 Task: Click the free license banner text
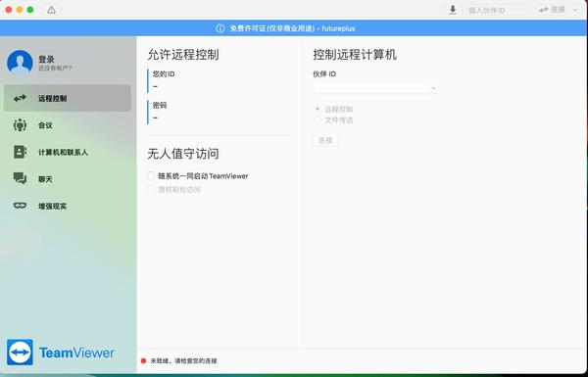[x=292, y=28]
